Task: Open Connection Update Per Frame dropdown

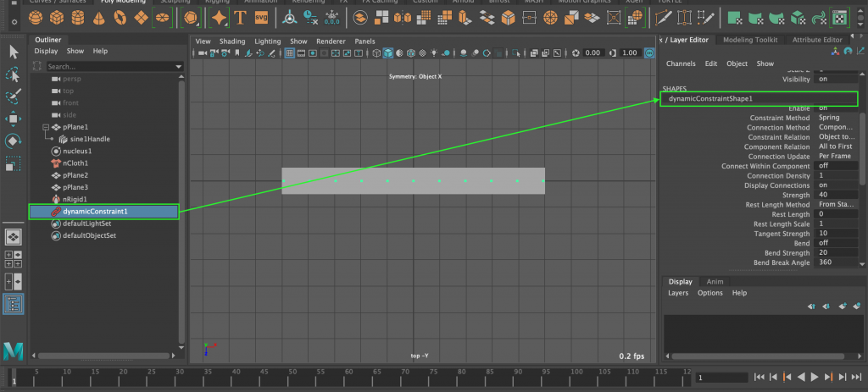Action: (x=837, y=157)
